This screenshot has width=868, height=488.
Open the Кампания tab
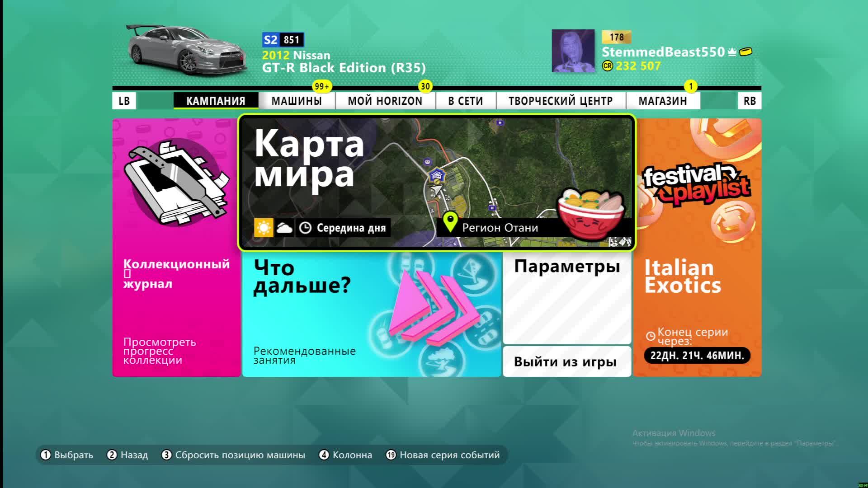216,101
